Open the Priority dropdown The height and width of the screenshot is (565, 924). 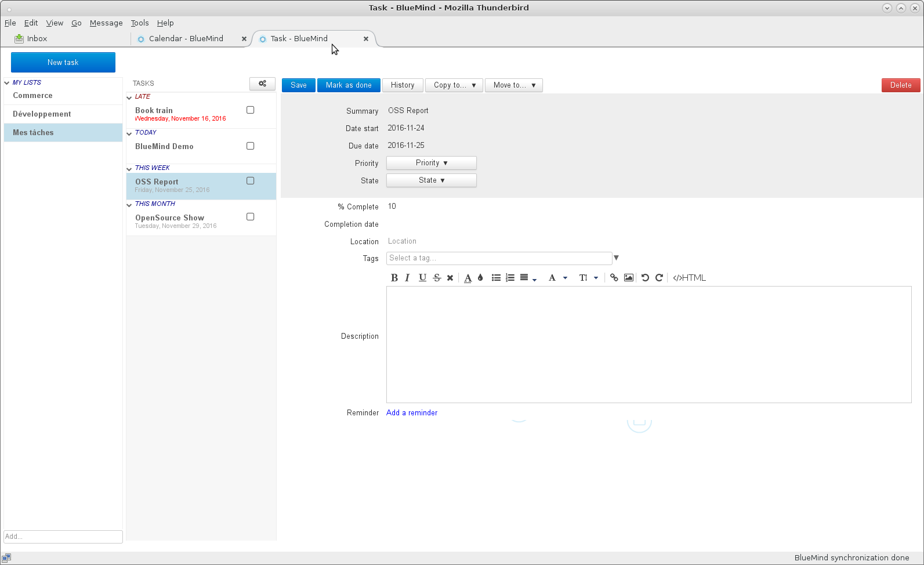tap(432, 163)
